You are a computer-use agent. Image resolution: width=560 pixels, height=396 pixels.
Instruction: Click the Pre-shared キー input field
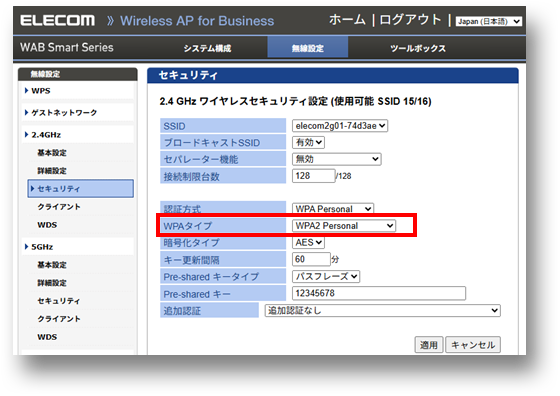(x=379, y=293)
